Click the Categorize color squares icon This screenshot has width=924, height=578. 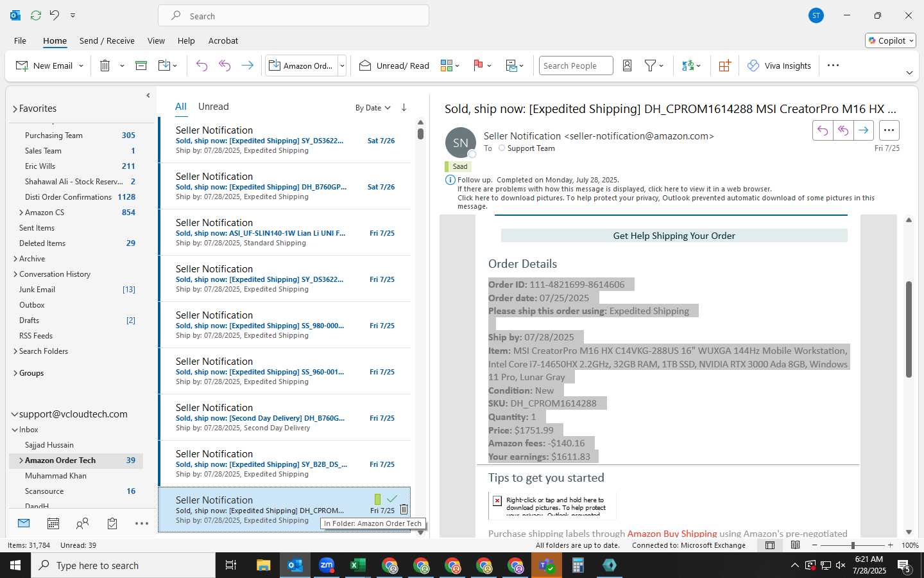tap(447, 66)
